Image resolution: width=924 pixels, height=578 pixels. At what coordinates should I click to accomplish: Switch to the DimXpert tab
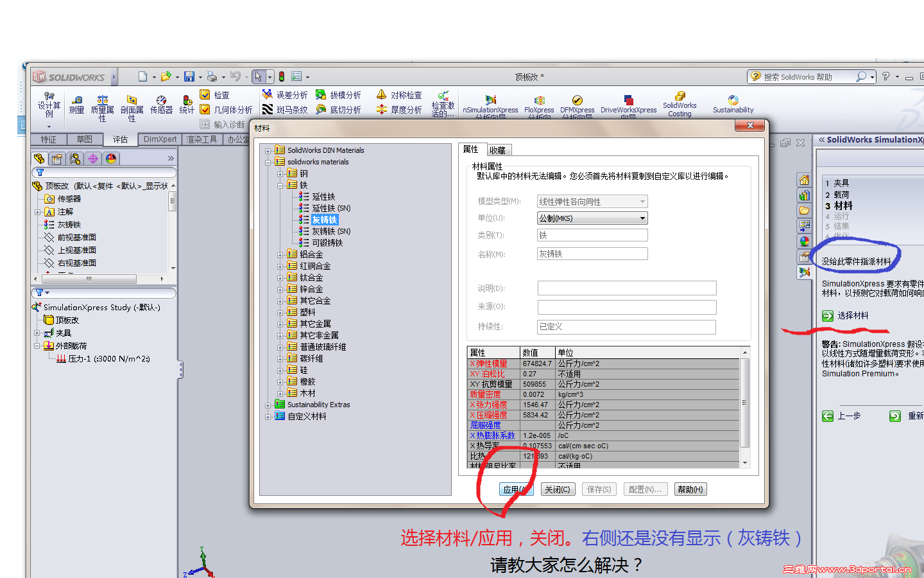(x=160, y=139)
